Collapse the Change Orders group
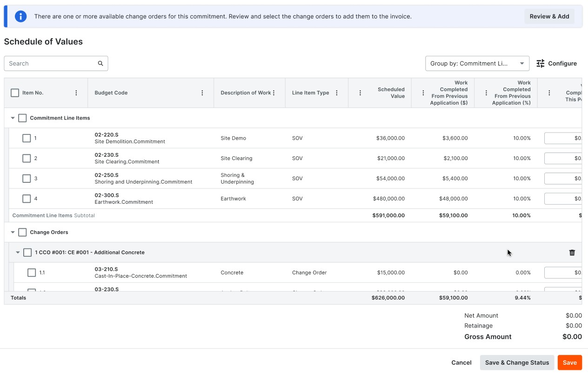Screen dimensions: 588x374 point(13,233)
